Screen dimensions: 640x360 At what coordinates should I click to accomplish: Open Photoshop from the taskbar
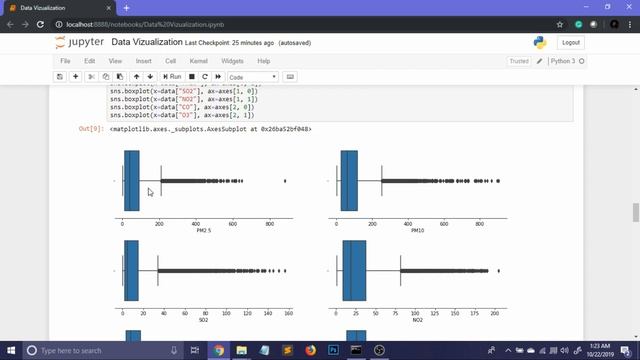coord(333,350)
